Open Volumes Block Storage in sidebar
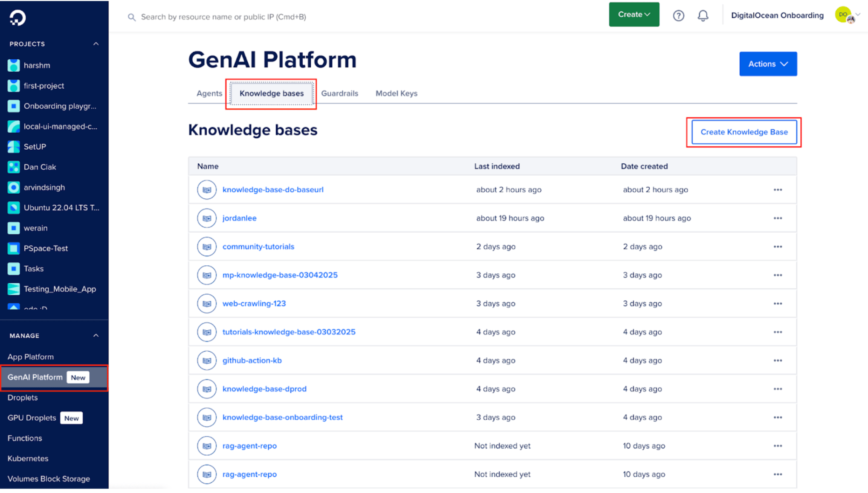 pyautogui.click(x=49, y=478)
